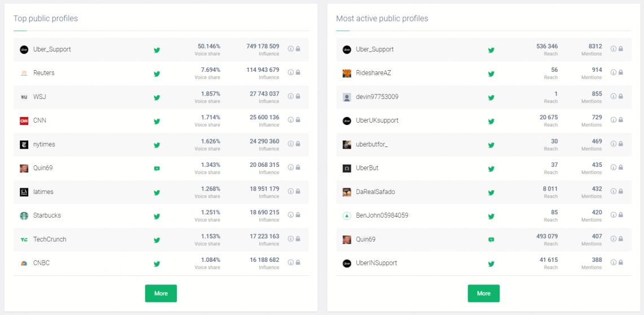The width and height of the screenshot is (644, 315).
Task: Click the info icon in DaRealSafado row
Action: tap(613, 191)
